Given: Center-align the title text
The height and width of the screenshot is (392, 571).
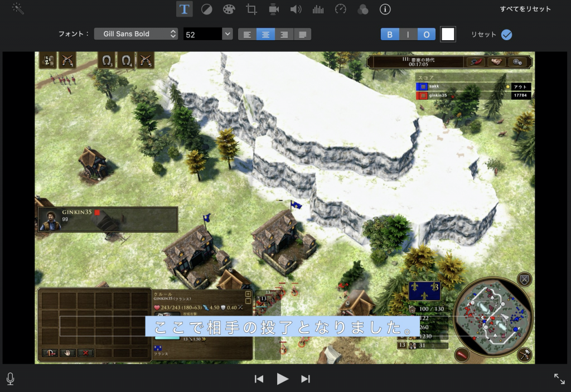Looking at the screenshot, I should 266,35.
